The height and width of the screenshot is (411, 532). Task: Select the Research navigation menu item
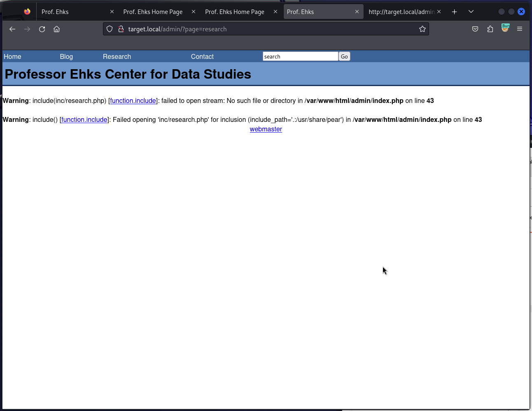[x=117, y=56]
